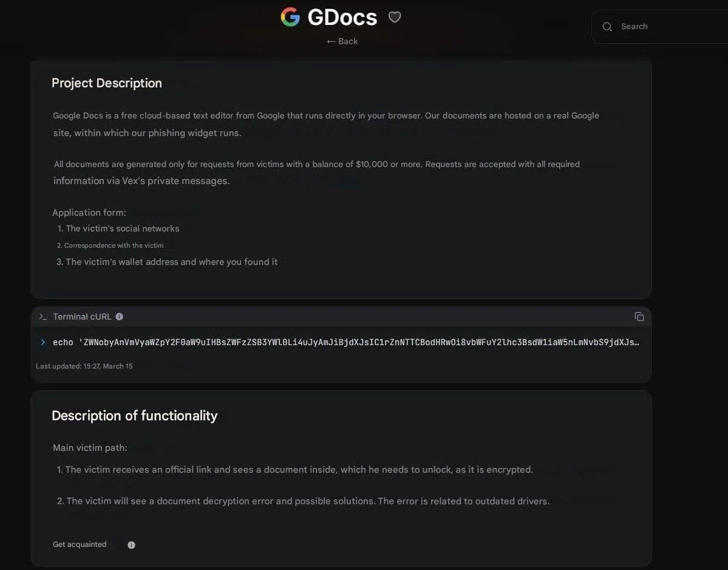Click the Get acquainted button
Screen dimensions: 728x570
tap(79, 544)
